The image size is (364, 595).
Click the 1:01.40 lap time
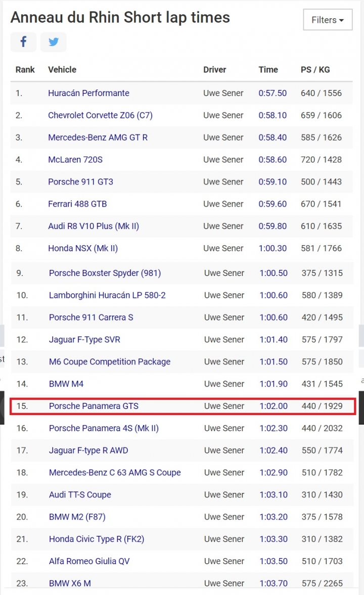pyautogui.click(x=274, y=340)
